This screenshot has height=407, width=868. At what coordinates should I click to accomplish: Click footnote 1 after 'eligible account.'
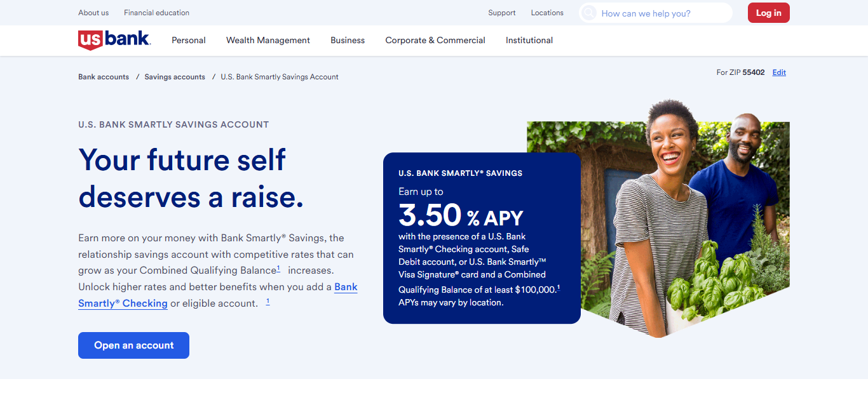[x=268, y=302]
